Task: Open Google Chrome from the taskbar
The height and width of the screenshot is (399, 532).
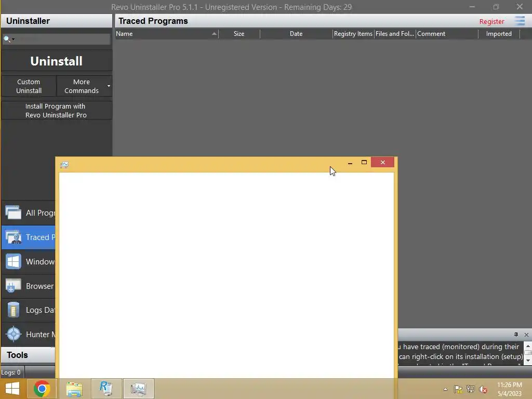Action: [42, 389]
